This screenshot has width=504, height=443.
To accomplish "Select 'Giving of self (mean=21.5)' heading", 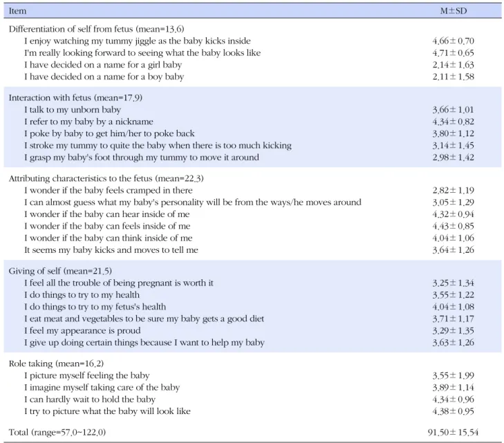I will point(60,271).
